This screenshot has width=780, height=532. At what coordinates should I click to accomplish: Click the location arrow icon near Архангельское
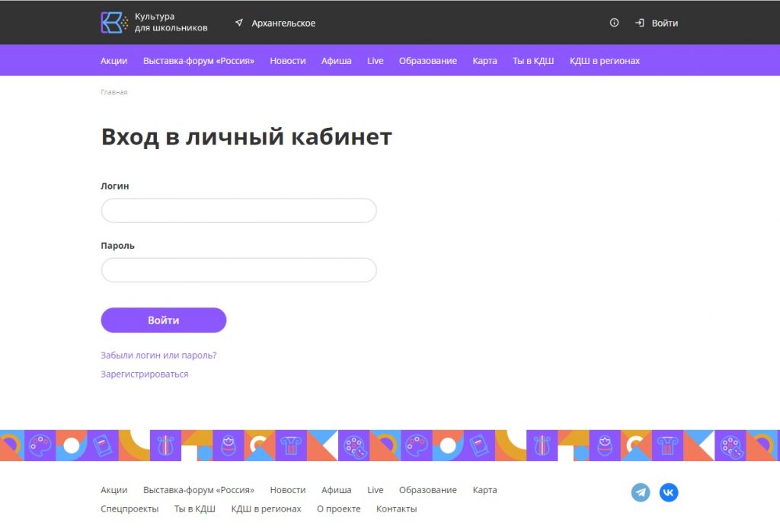(x=239, y=23)
